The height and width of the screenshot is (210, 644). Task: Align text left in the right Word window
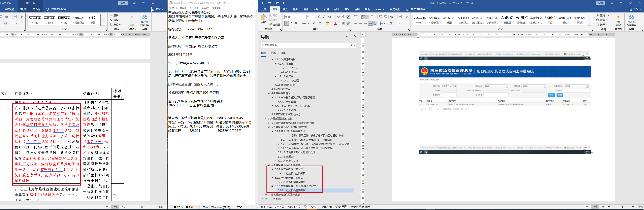tap(356, 23)
